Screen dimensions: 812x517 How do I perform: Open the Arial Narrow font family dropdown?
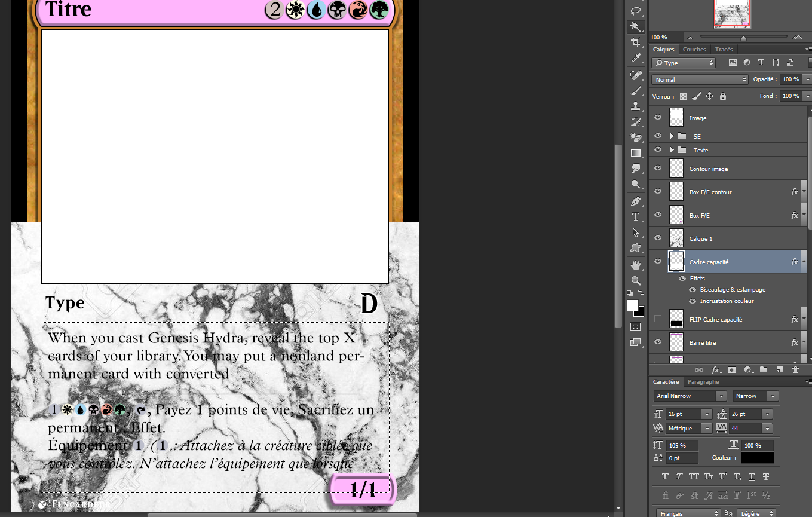pyautogui.click(x=721, y=396)
